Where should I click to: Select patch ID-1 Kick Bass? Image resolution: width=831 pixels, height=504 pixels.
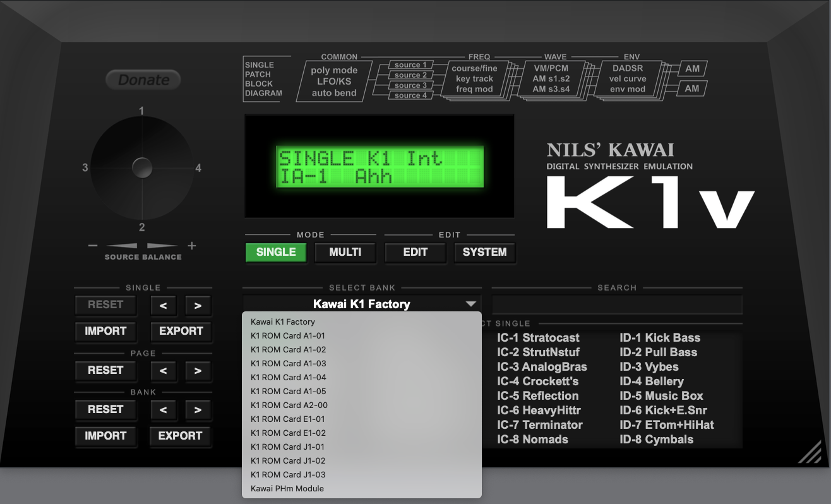(660, 338)
